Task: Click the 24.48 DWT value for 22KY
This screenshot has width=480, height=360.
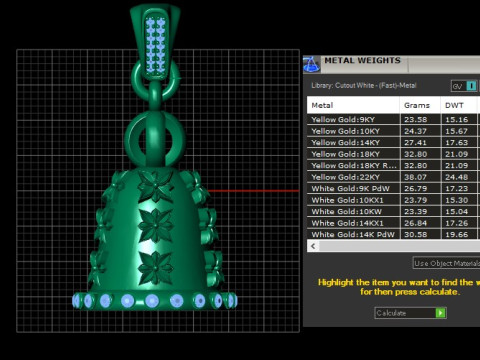Action: [457, 177]
